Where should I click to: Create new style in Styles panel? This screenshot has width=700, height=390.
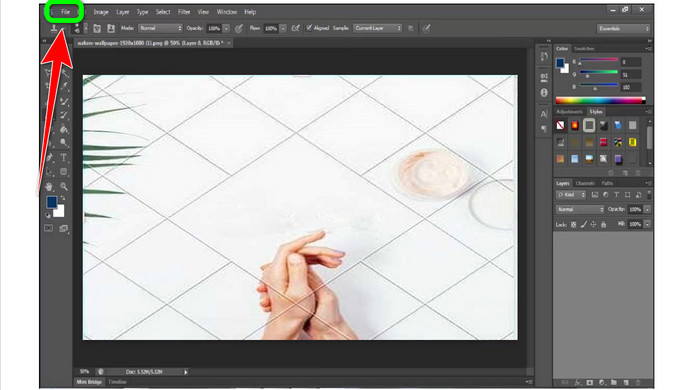point(625,173)
